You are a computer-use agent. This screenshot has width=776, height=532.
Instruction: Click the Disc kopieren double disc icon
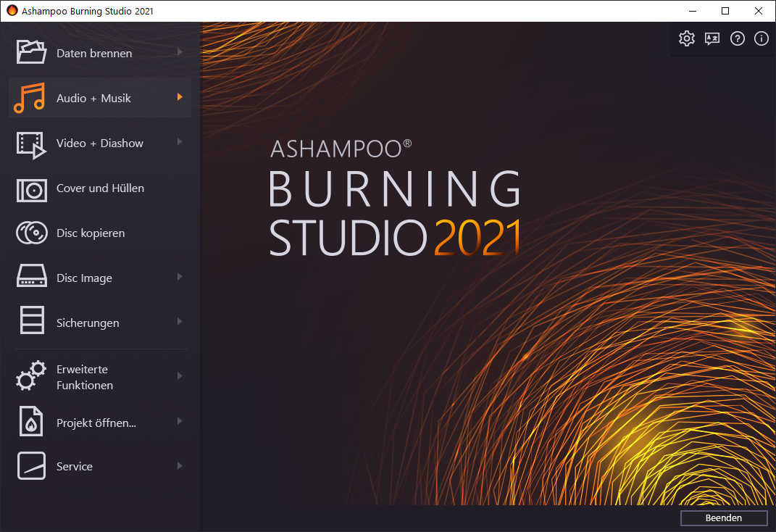[x=32, y=233]
